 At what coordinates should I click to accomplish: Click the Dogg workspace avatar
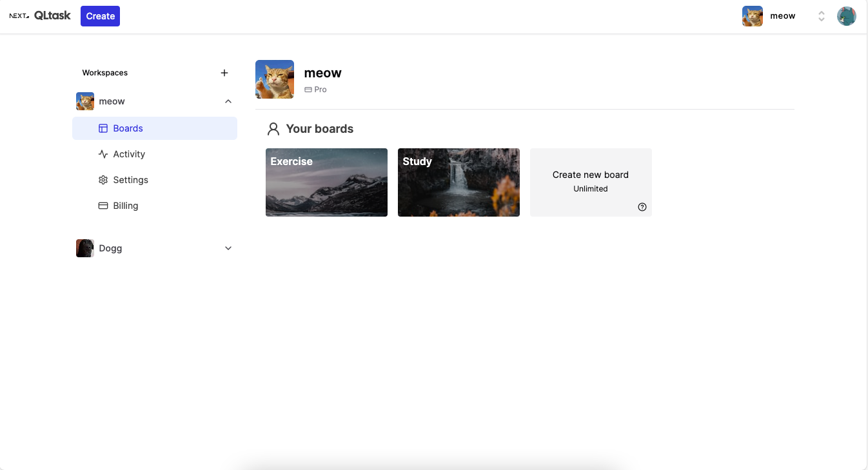click(85, 248)
